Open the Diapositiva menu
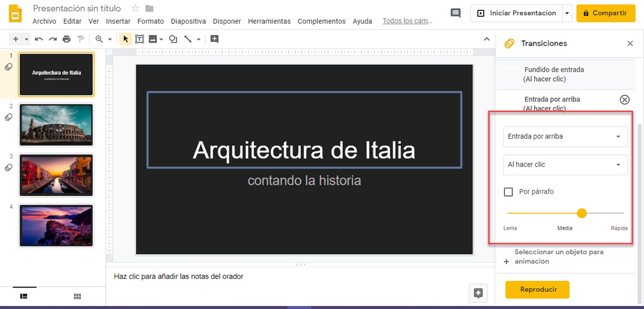644x309 pixels. tap(188, 21)
